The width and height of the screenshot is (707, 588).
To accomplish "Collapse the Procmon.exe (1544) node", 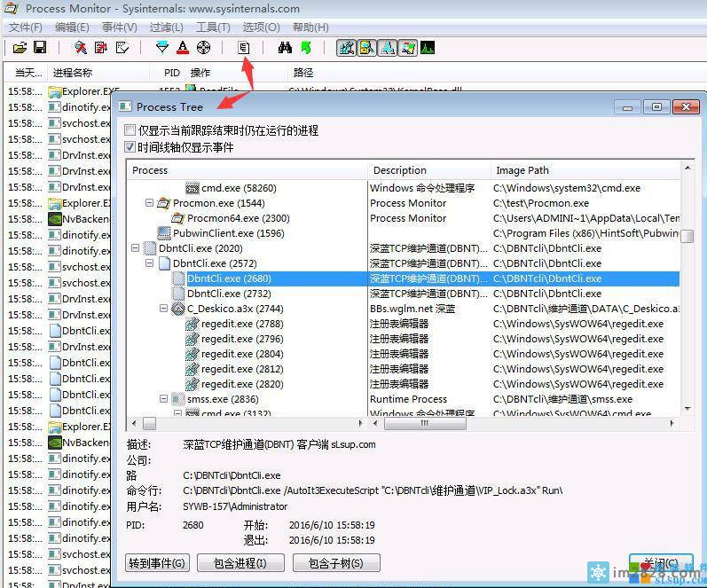I will (x=150, y=203).
